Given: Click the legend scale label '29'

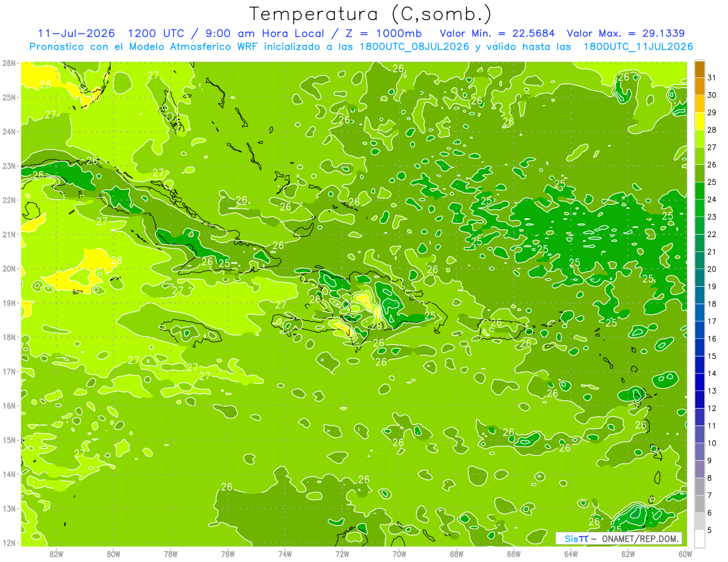Looking at the screenshot, I should coord(712,112).
